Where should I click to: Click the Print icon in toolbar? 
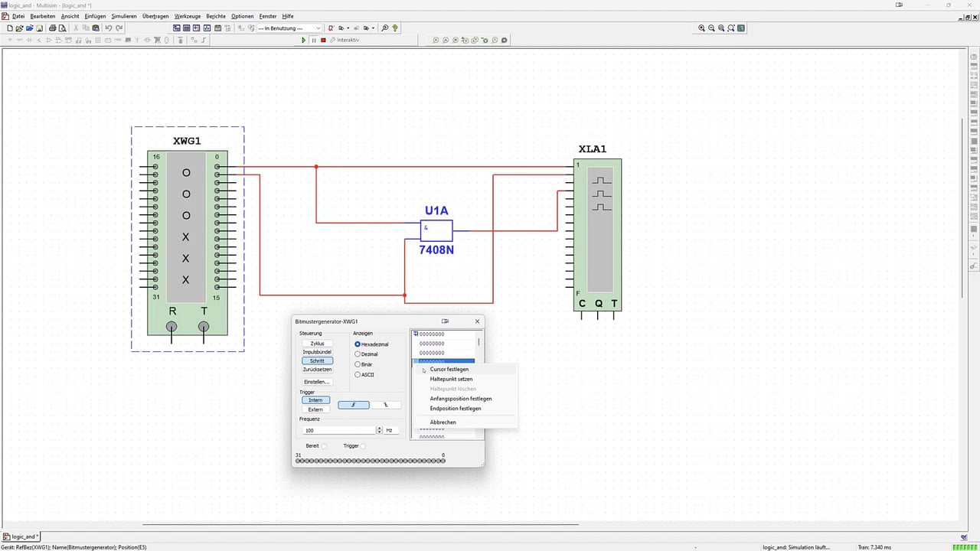pos(52,28)
